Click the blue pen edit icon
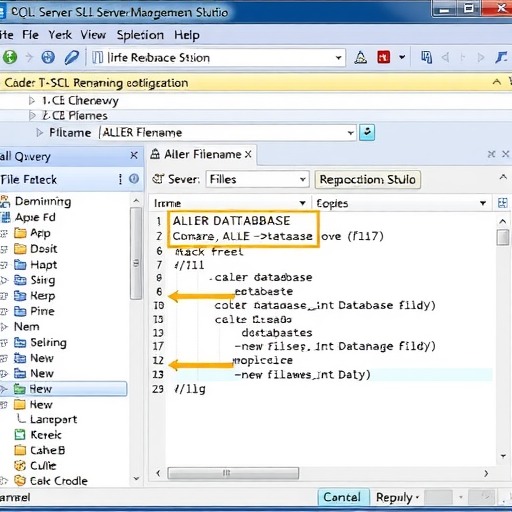Screen dimensions: 512x512 (x=72, y=57)
